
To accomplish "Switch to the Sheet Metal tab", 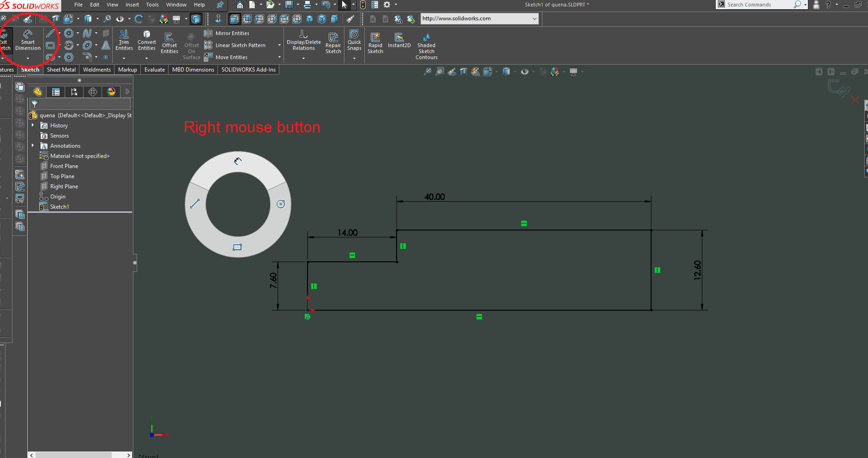I will 61,70.
